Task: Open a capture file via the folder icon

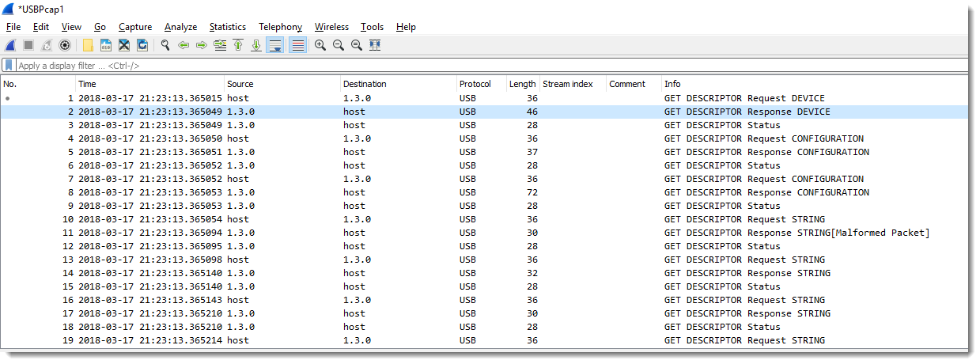Action: [88, 45]
